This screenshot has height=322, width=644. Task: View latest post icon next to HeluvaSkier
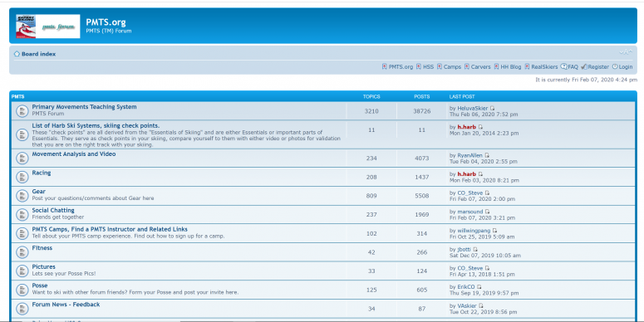point(493,108)
